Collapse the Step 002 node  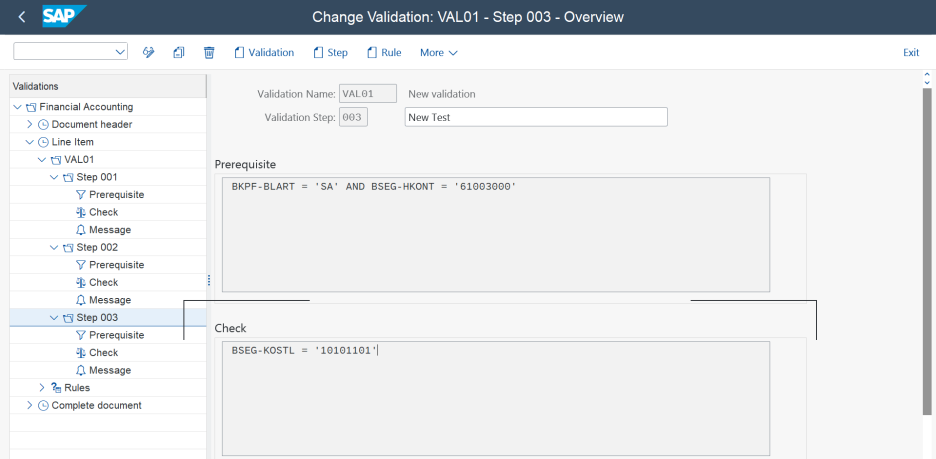coord(54,247)
